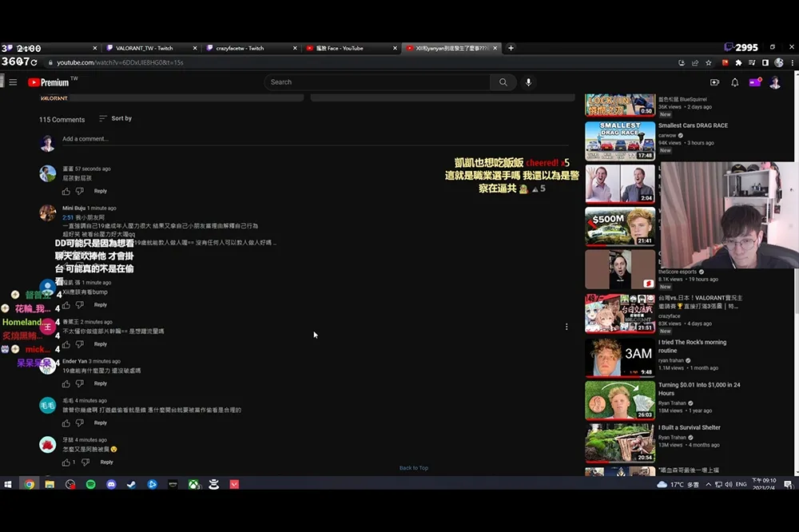
Task: Open the 3AM morning routine thumbnail
Action: pyautogui.click(x=620, y=357)
